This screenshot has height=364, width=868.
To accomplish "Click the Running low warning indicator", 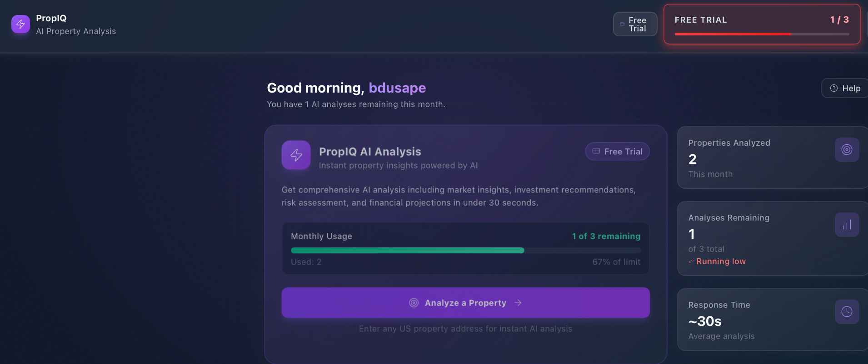I will click(717, 261).
